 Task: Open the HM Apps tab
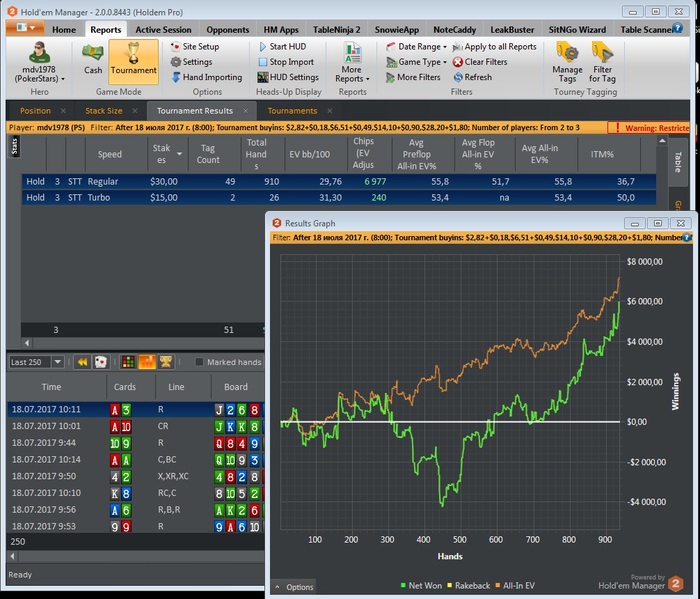pyautogui.click(x=281, y=30)
